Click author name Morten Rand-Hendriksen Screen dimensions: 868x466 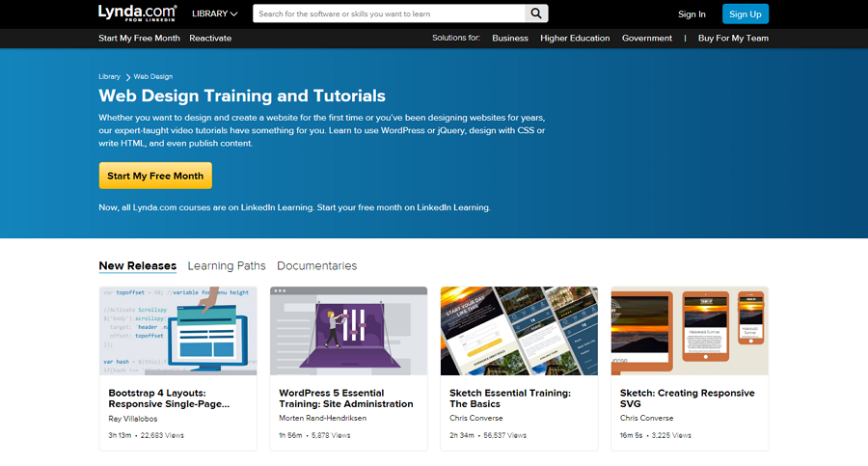323,419
